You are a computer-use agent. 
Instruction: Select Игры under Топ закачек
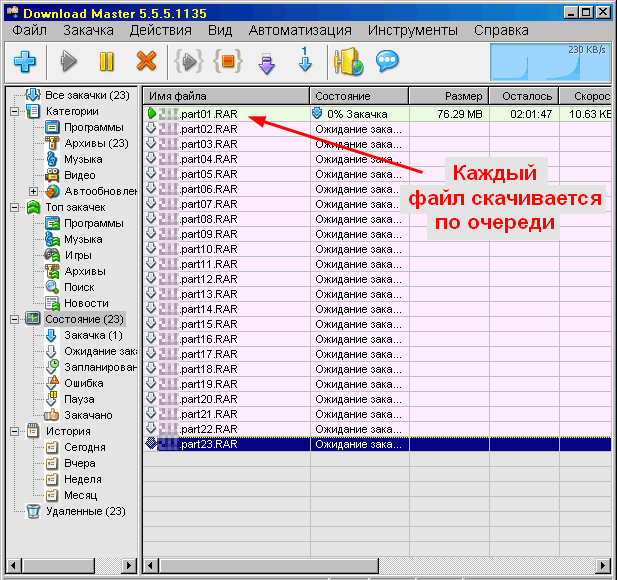[x=78, y=255]
